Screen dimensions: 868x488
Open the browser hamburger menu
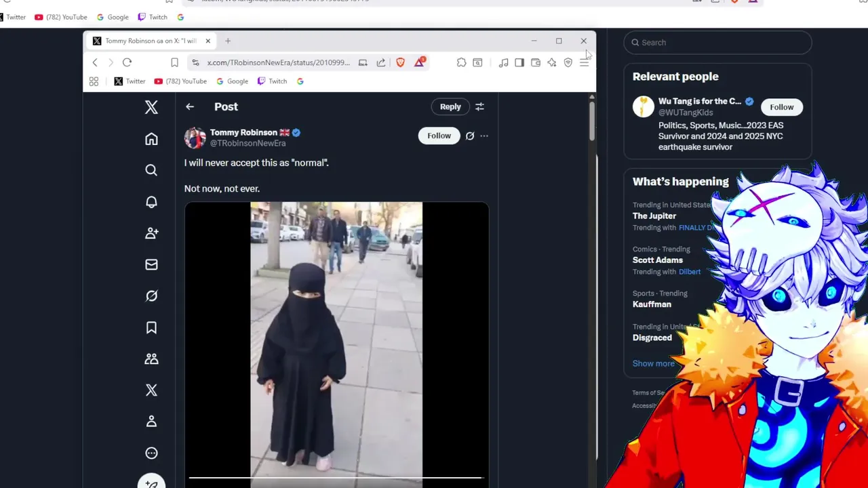(x=584, y=62)
